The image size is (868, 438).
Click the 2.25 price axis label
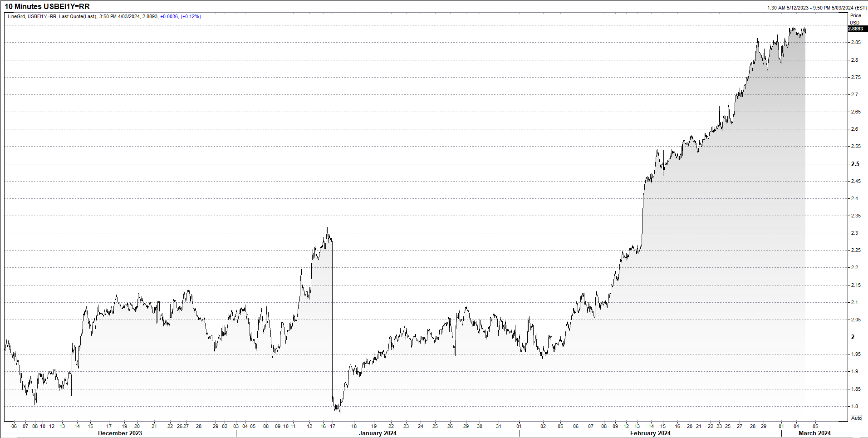tap(856, 250)
